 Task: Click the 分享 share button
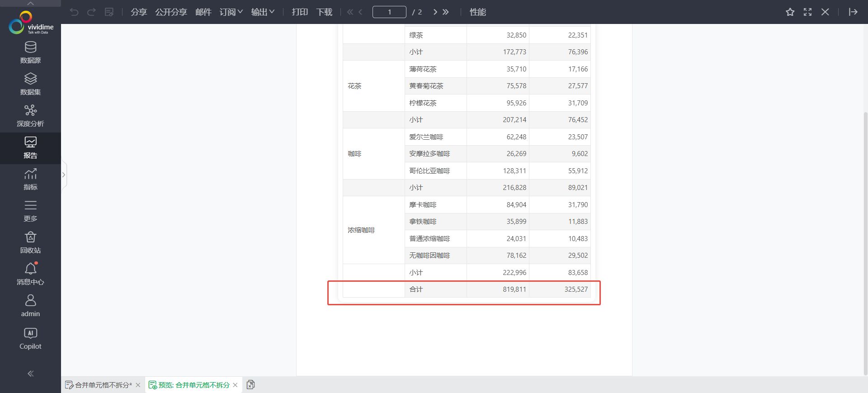138,12
